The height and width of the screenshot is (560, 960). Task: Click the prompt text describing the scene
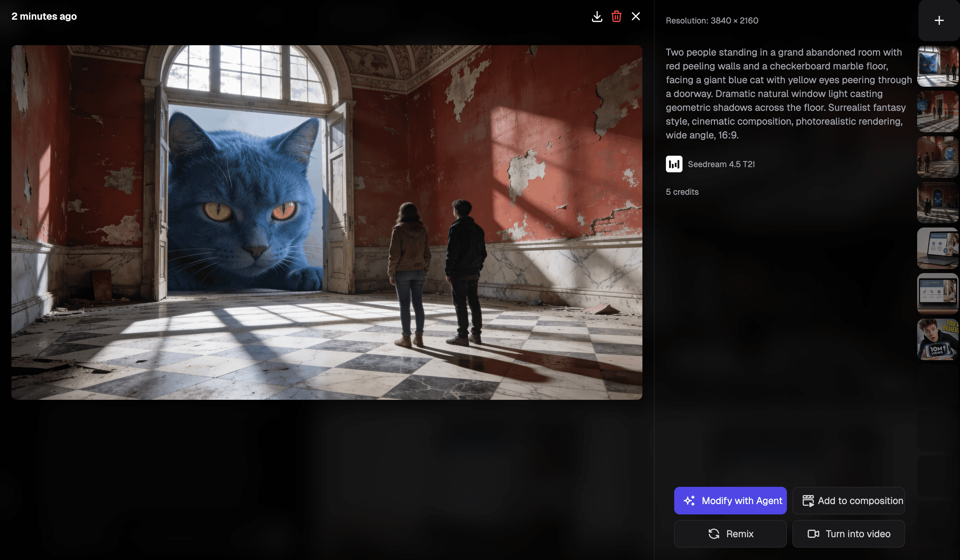(788, 94)
